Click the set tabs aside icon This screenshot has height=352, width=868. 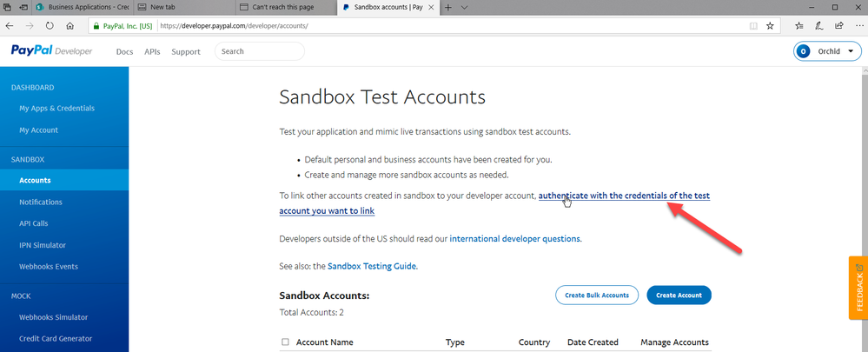coord(24,7)
